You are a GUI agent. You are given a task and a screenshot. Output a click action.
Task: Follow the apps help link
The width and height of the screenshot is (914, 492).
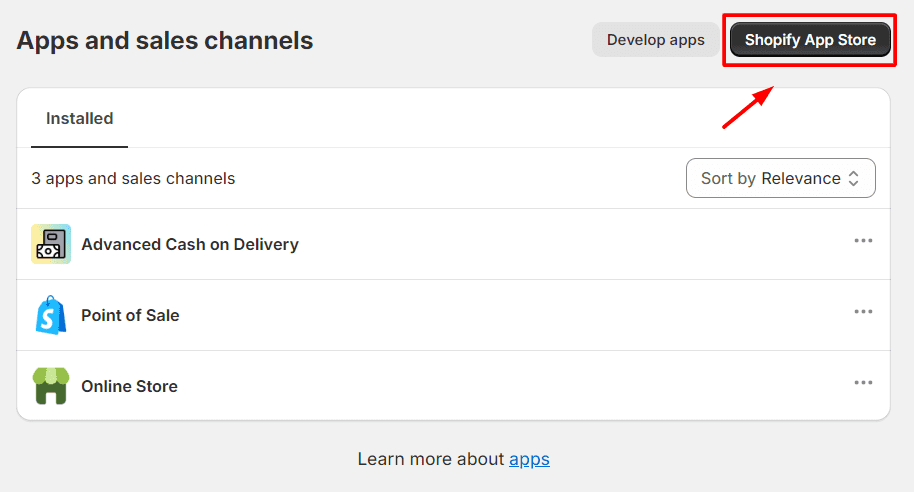(x=529, y=459)
